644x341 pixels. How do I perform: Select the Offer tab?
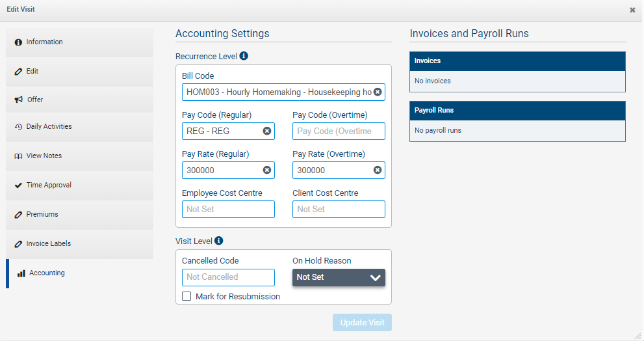79,100
